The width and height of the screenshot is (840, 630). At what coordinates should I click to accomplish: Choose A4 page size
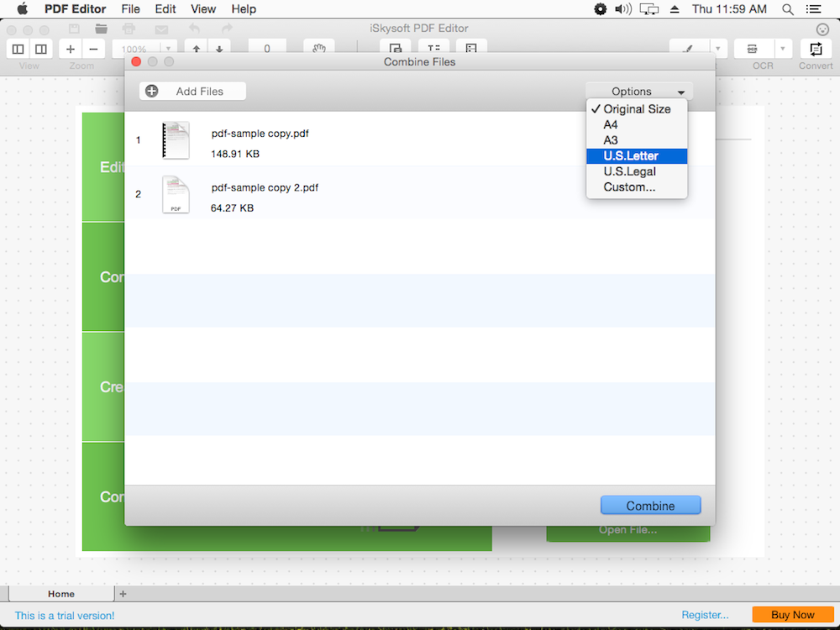pos(637,124)
